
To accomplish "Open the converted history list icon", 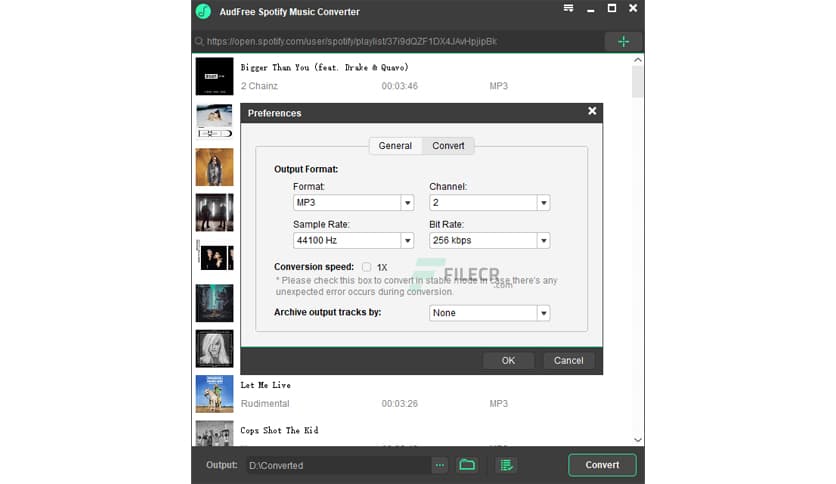I will click(x=506, y=465).
